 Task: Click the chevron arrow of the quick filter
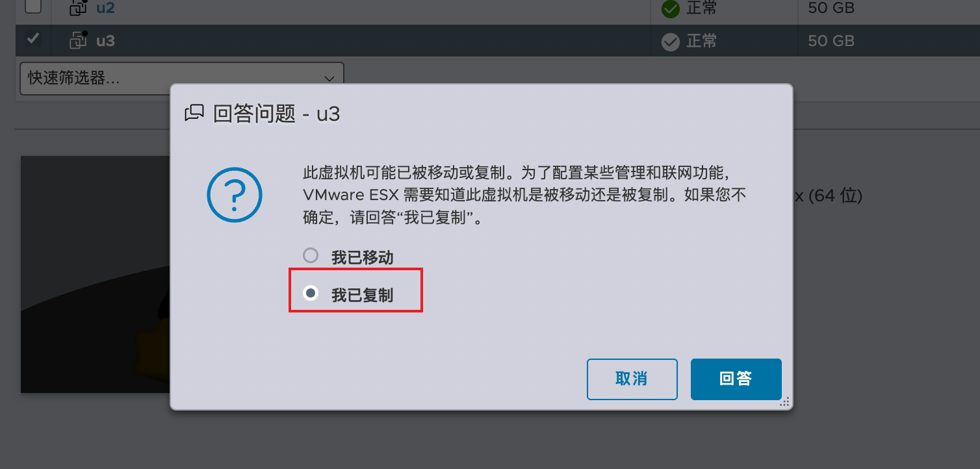[x=329, y=79]
